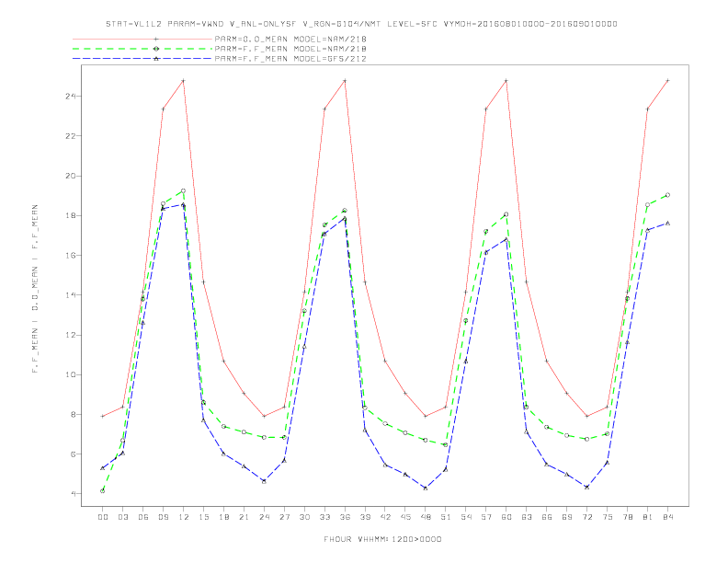Click y-axis tick label 10
The image size is (728, 563).
pyautogui.click(x=71, y=374)
